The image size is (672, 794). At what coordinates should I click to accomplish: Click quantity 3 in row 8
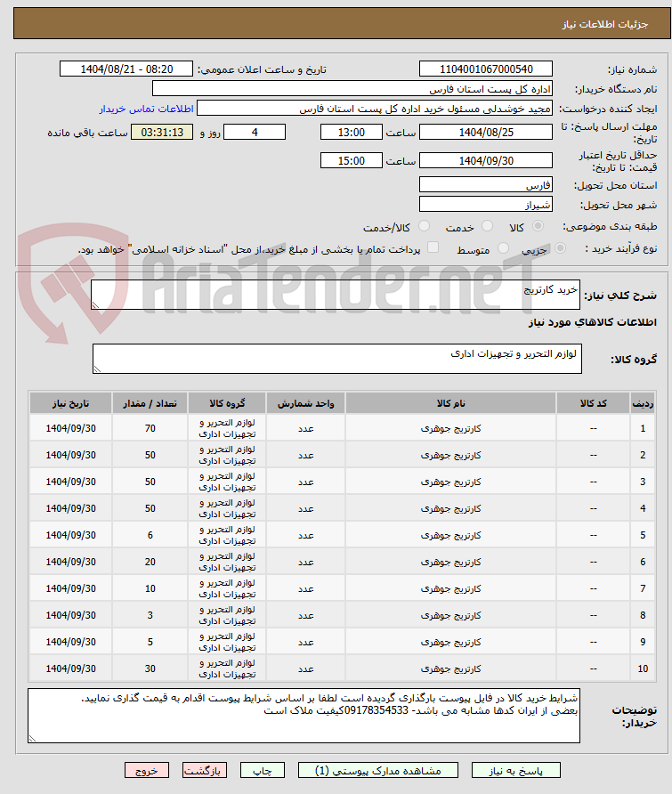[150, 615]
